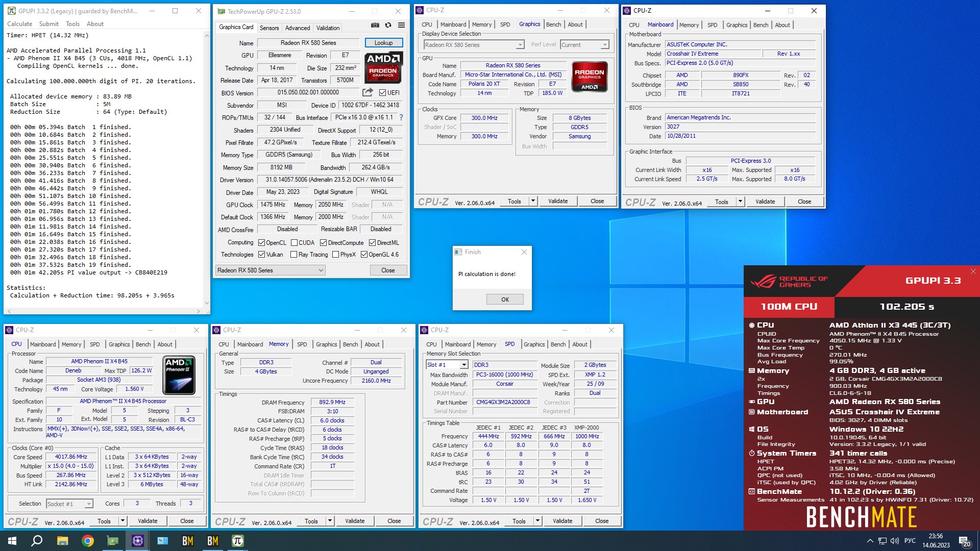Click the GPUPI vertical scrollbar
The width and height of the screenshot is (980, 551).
click(207, 168)
